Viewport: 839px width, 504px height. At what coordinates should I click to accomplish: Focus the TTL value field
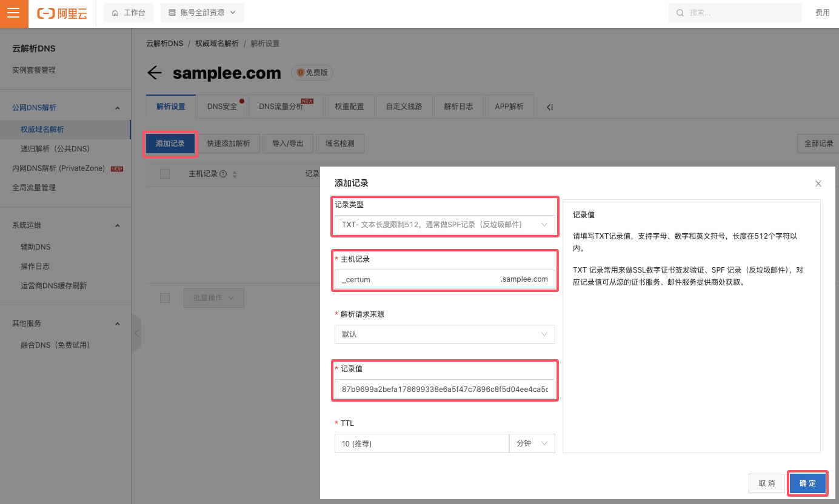point(422,443)
